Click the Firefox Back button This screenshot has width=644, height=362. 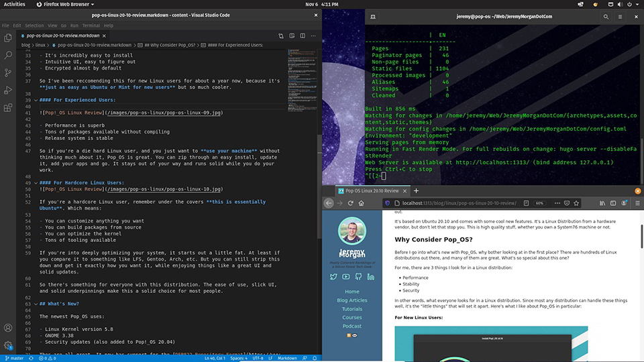tap(329, 203)
